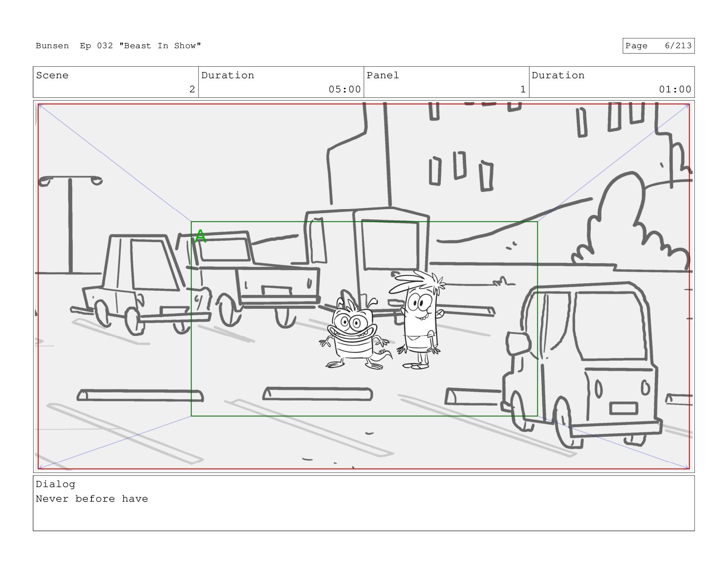
Task: Click the scene number 2 value
Action: click(192, 89)
